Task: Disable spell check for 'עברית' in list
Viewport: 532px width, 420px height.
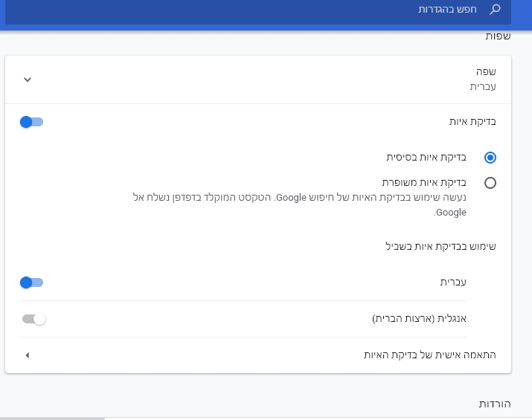Action: [x=32, y=282]
